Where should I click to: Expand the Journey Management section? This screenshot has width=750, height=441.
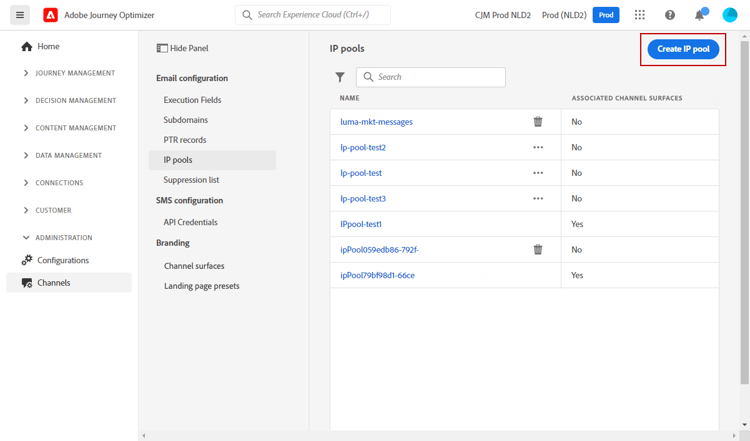tap(26, 73)
